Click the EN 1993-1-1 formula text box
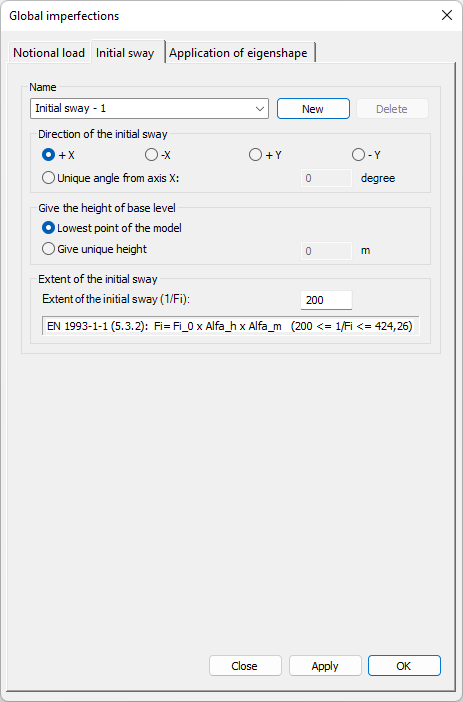The width and height of the screenshot is (463, 702). (231, 326)
